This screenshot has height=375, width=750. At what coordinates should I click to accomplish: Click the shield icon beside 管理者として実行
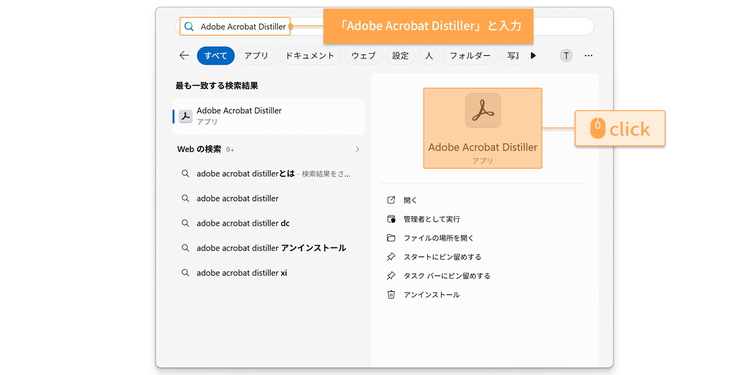(x=391, y=219)
